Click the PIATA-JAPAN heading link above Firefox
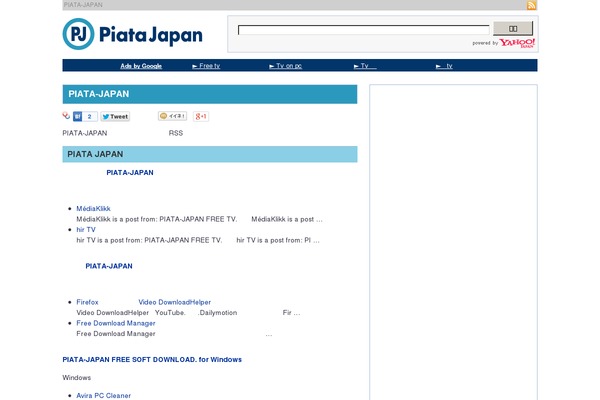The width and height of the screenshot is (600, 400). 109,266
